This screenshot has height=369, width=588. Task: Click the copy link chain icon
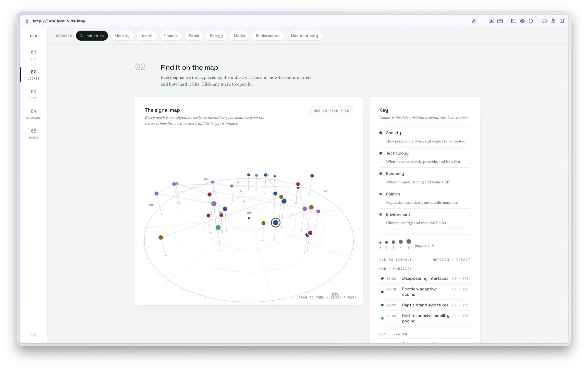[474, 21]
